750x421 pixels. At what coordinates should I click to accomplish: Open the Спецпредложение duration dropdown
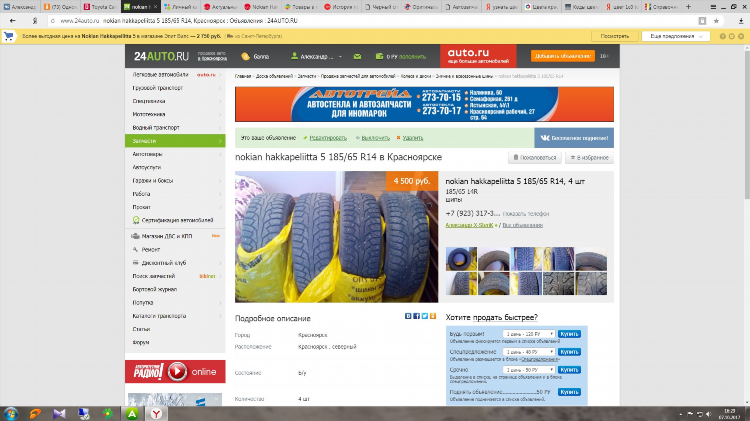coord(529,352)
